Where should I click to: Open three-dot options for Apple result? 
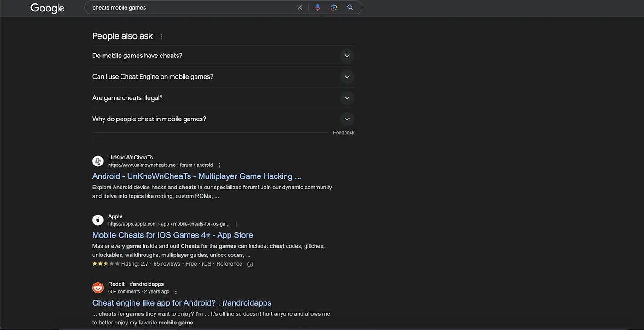tap(236, 224)
